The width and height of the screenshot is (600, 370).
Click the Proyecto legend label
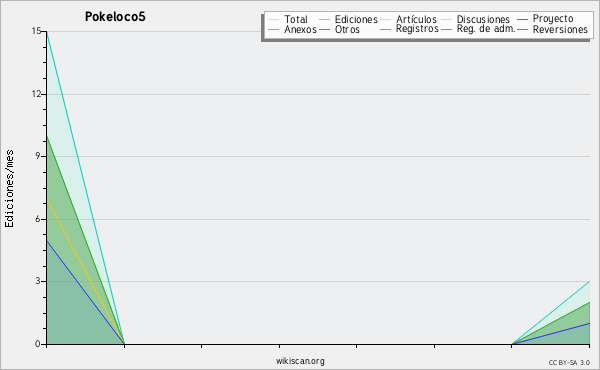(x=553, y=19)
